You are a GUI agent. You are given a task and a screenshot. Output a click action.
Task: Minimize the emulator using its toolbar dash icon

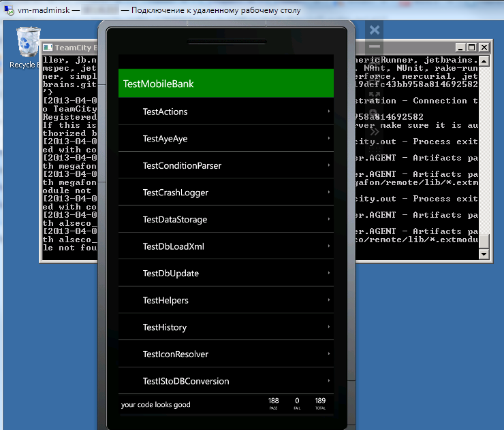[375, 46]
